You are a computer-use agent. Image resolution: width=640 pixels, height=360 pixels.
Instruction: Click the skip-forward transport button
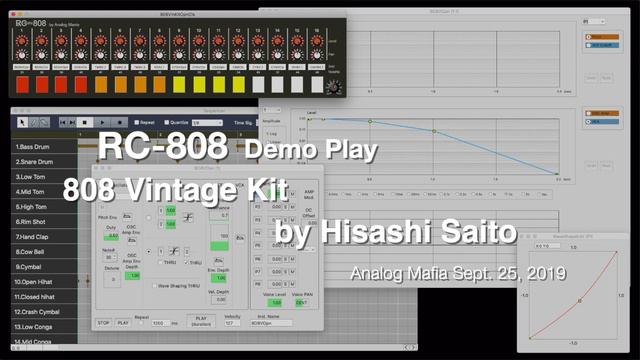[x=71, y=122]
